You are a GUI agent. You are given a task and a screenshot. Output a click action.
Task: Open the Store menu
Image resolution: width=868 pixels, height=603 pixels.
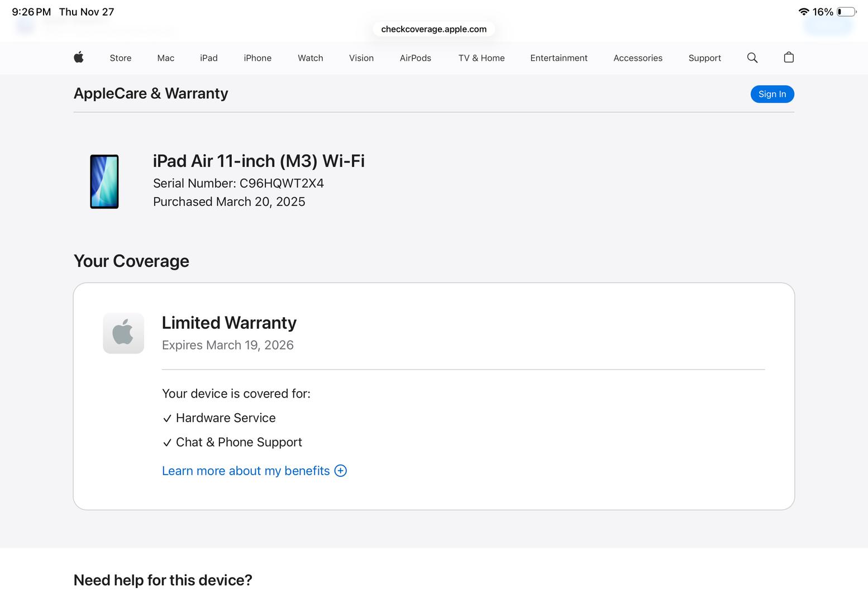click(121, 58)
